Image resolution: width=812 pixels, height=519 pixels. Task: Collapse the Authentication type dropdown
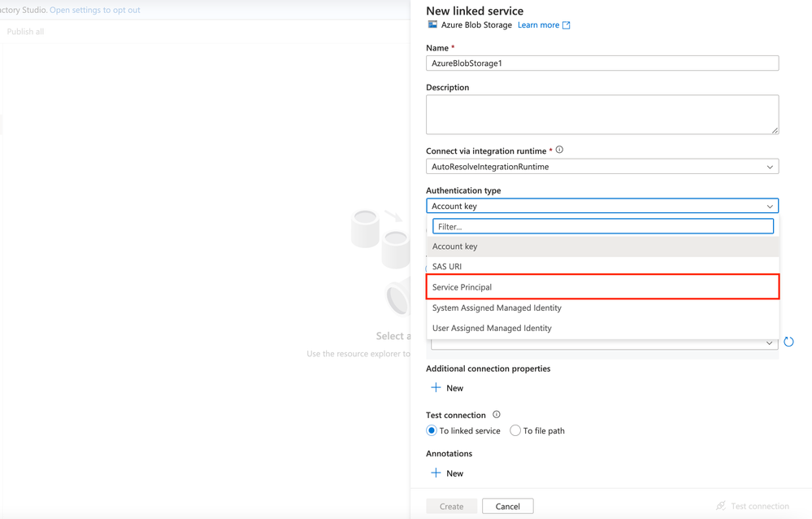click(770, 207)
